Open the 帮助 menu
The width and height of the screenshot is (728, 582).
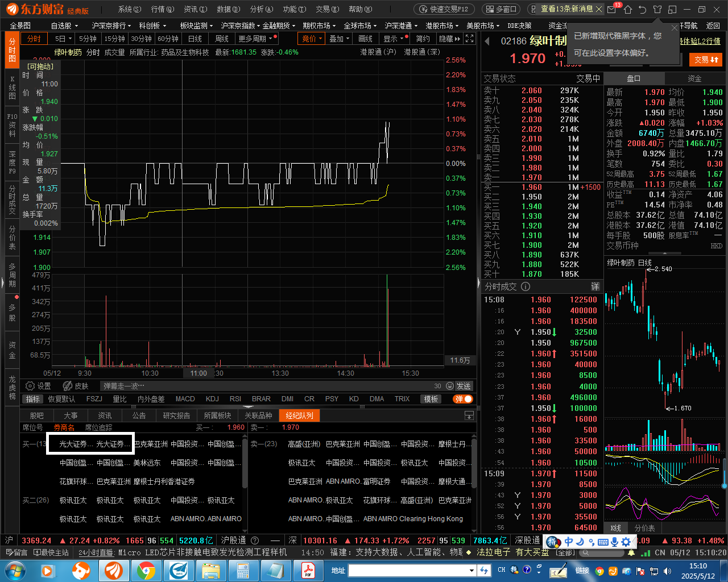pyautogui.click(x=360, y=9)
